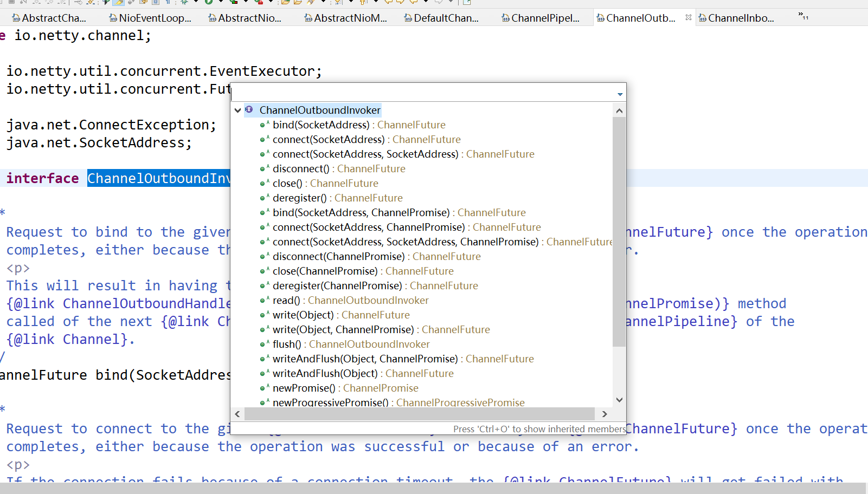Switch to the AbstractCha... editor tab
868x494 pixels.
click(49, 18)
